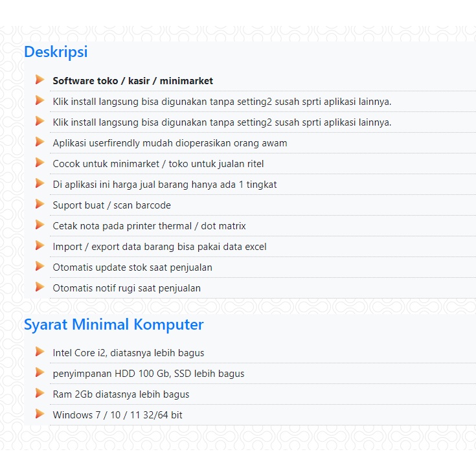The width and height of the screenshot is (476, 476).
Task: Click arrow icon next to Import / export data
Action: tap(40, 245)
